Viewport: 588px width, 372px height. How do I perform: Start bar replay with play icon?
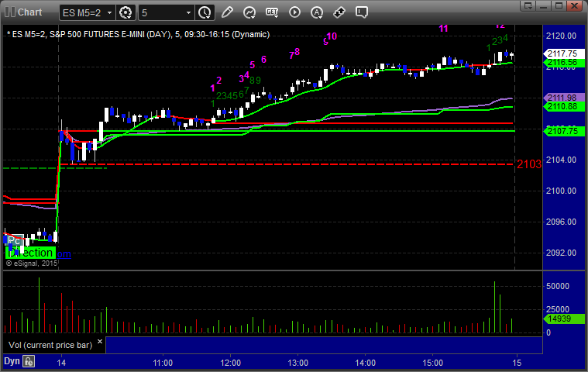(294, 12)
